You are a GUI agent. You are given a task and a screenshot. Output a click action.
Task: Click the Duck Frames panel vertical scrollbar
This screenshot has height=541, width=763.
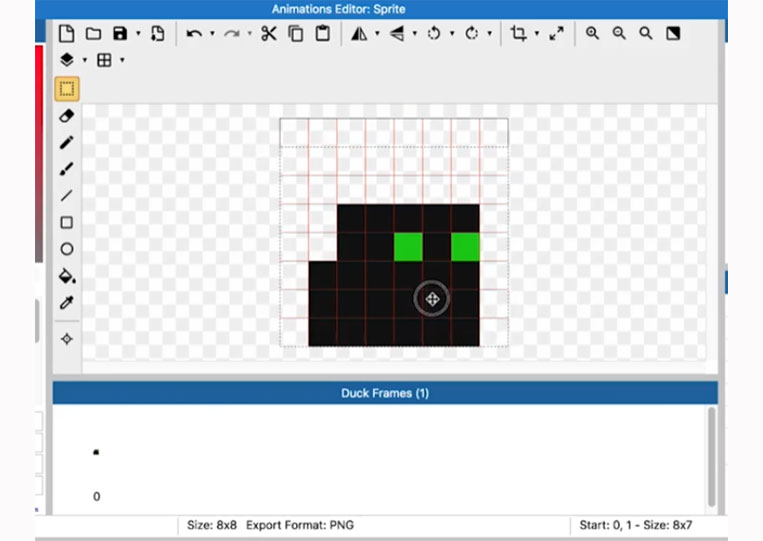click(x=711, y=457)
